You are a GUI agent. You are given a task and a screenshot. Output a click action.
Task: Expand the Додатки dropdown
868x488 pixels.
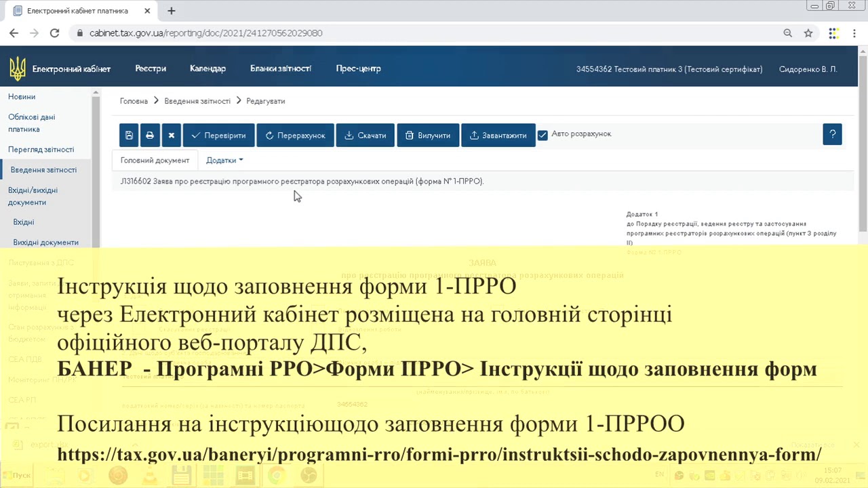tap(224, 160)
